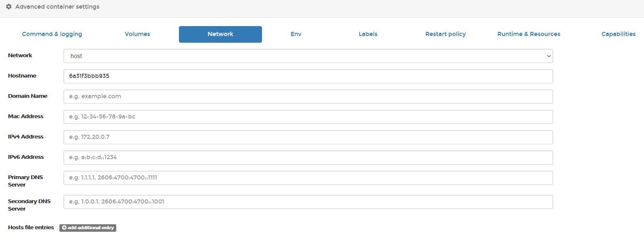Open the Volumes tab
Image resolution: width=644 pixels, height=245 pixels.
(x=137, y=34)
